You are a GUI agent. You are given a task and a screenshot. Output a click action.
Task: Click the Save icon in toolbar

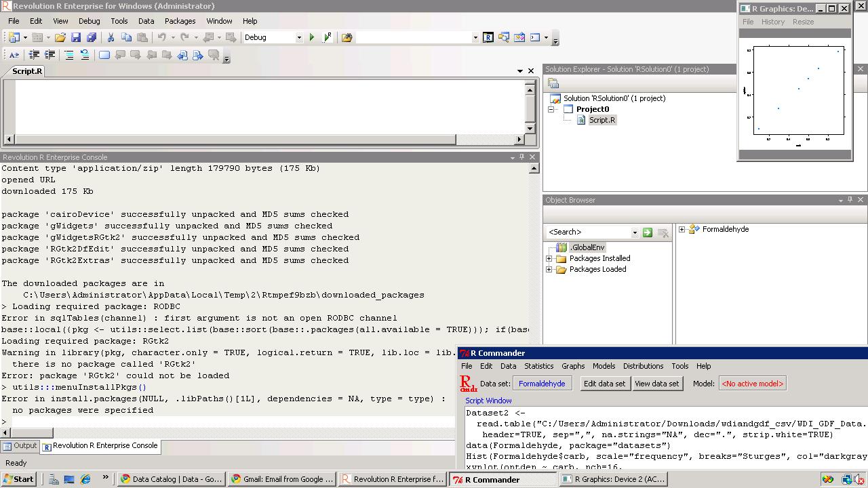click(76, 38)
